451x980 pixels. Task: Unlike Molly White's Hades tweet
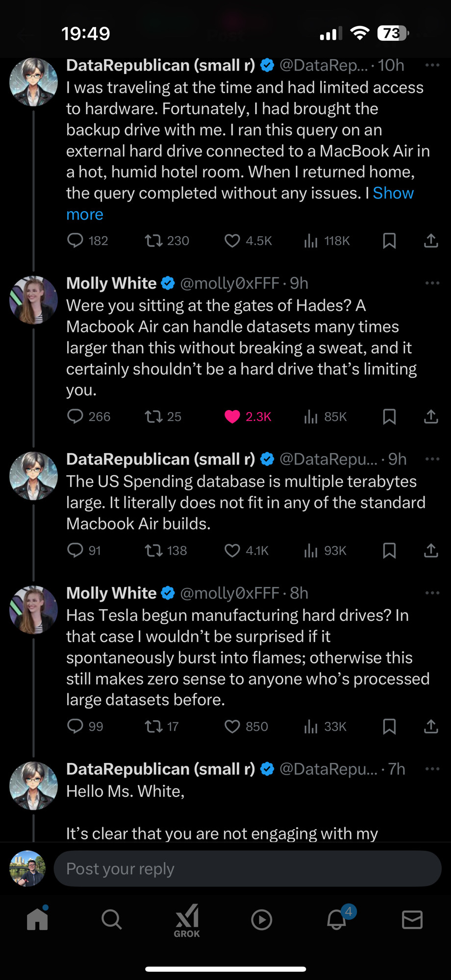point(232,416)
